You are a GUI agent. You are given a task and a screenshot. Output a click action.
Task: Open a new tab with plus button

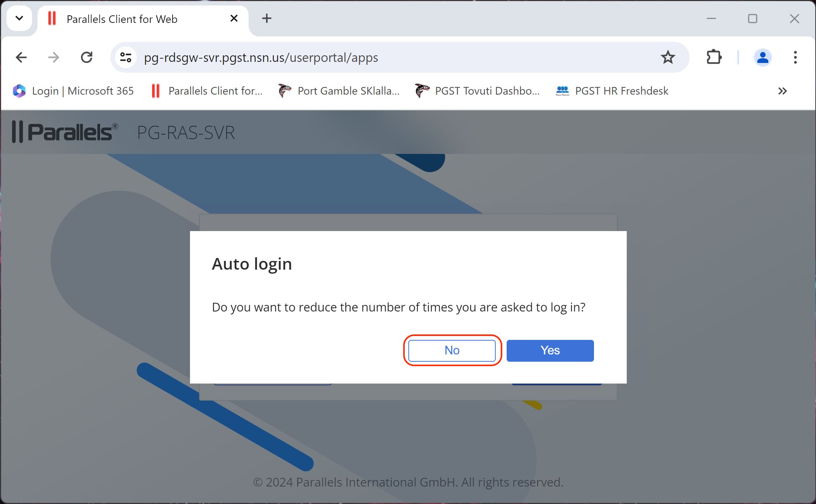point(267,18)
